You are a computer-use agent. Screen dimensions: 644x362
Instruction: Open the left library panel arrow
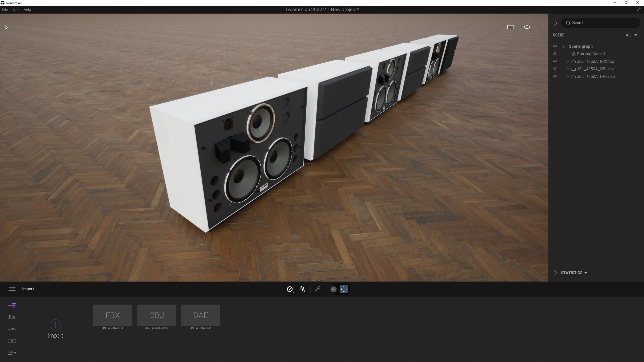7,27
